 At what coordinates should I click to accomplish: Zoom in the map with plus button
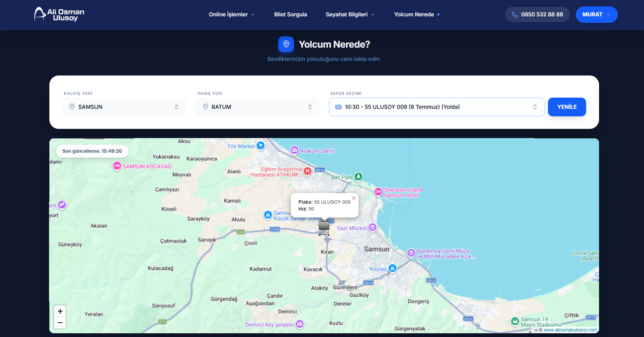pos(60,311)
